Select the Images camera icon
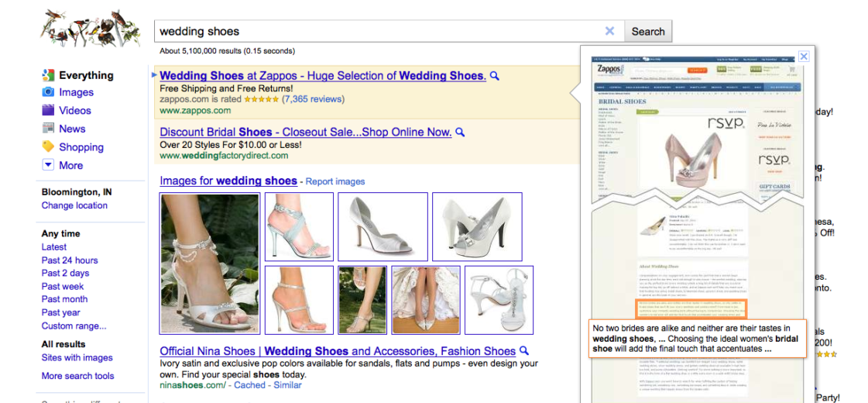 pos(48,92)
